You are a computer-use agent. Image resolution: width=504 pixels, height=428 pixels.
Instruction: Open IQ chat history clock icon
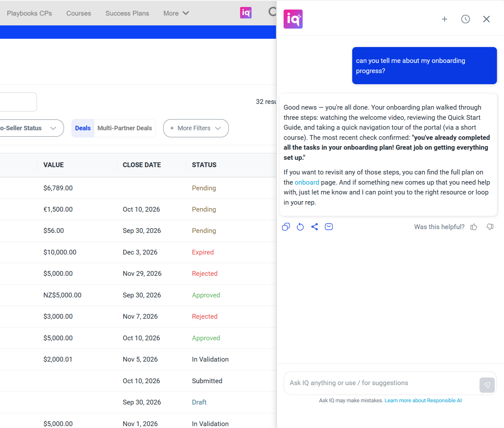(466, 19)
